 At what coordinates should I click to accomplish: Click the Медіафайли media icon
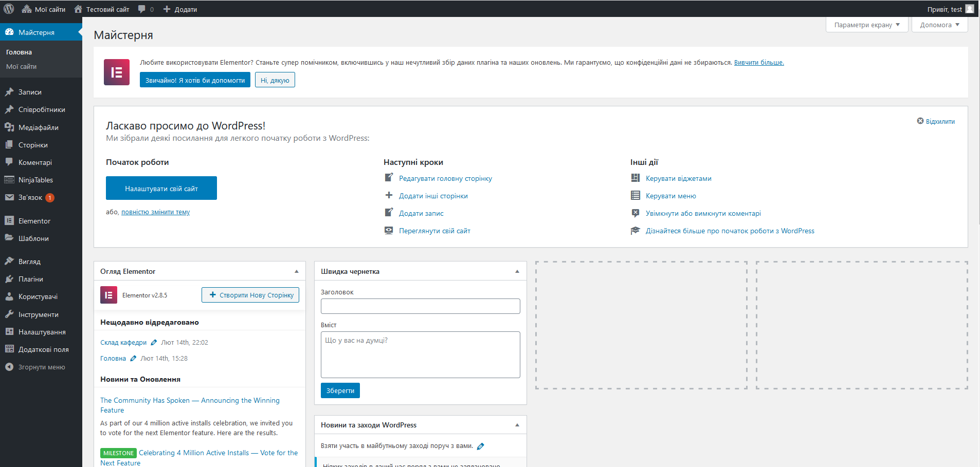click(x=9, y=127)
